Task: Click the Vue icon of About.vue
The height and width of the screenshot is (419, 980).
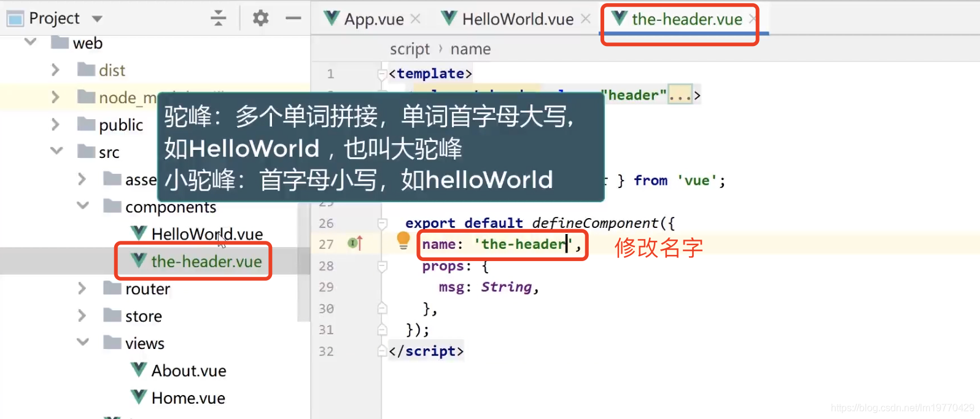Action: tap(139, 369)
